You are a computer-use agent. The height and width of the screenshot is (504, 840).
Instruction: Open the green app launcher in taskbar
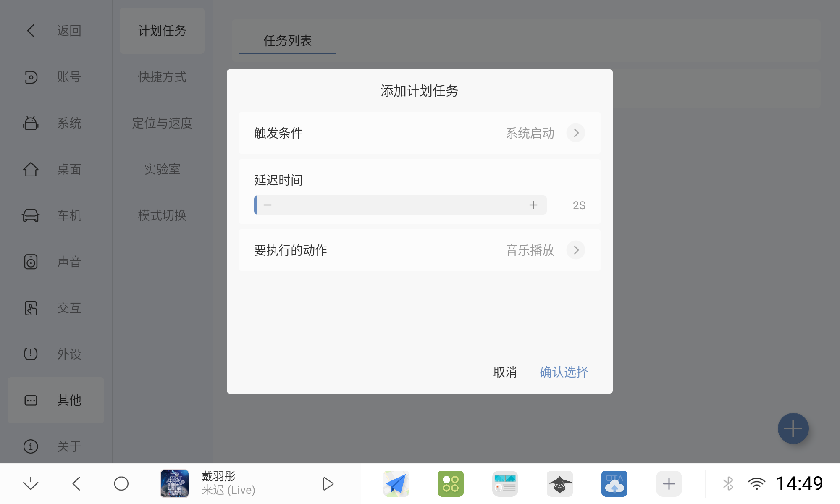click(x=450, y=483)
